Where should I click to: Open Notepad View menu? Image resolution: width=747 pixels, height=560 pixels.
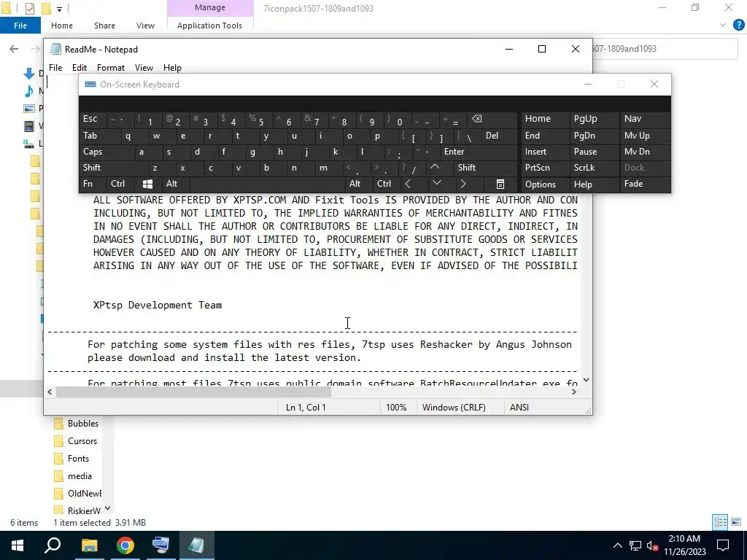point(144,68)
